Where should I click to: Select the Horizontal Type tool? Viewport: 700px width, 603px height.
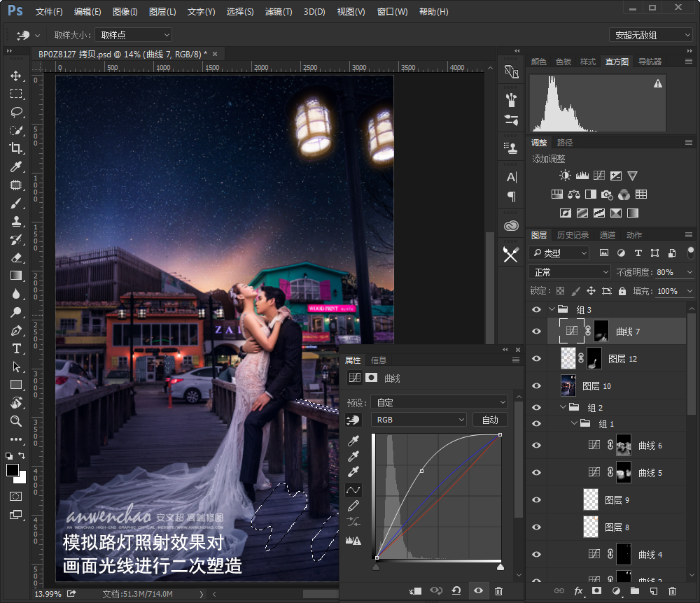pyautogui.click(x=16, y=348)
